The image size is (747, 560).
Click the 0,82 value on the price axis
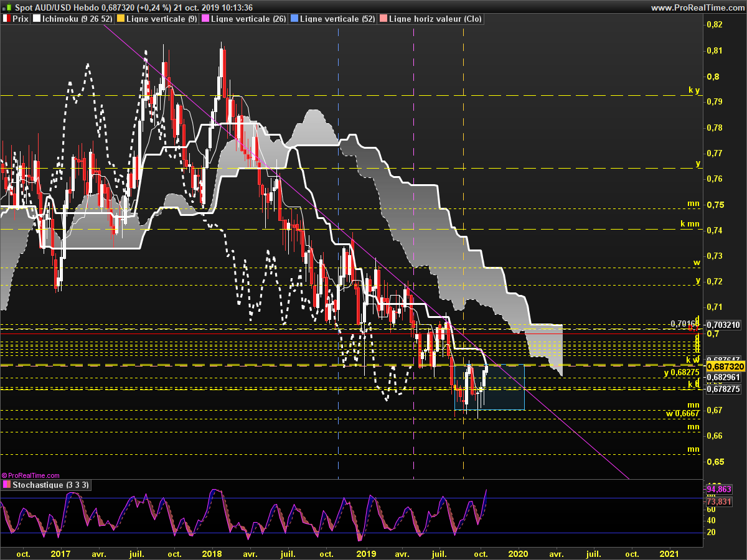pos(714,24)
